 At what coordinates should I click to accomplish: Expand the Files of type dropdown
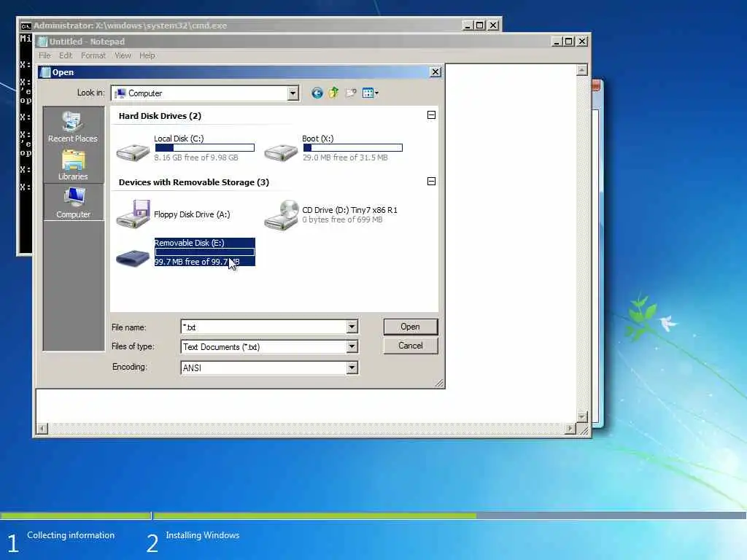(352, 346)
